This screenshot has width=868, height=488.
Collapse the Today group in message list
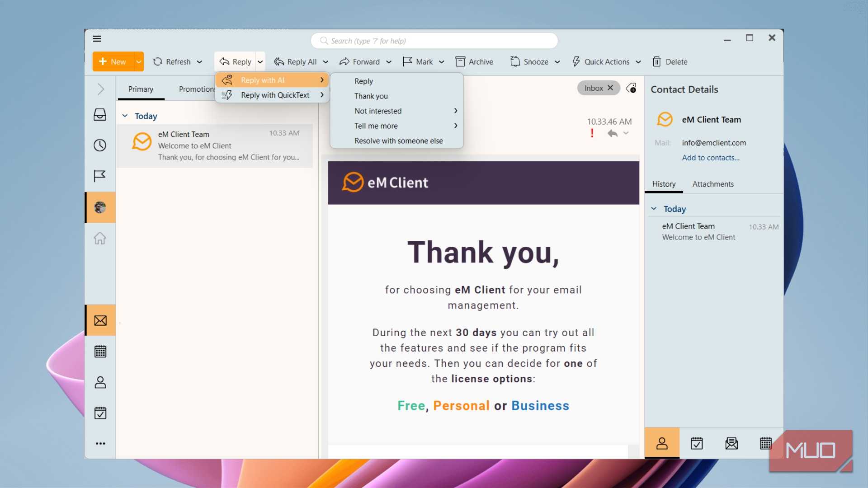point(125,116)
